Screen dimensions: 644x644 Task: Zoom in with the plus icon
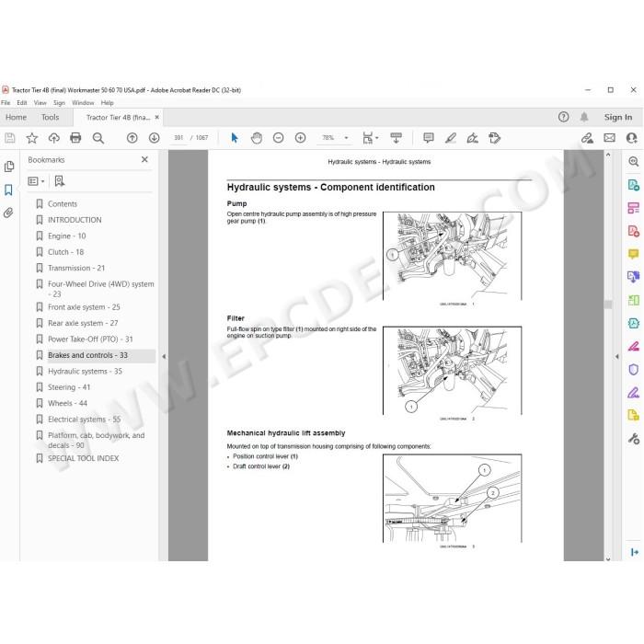(x=301, y=138)
